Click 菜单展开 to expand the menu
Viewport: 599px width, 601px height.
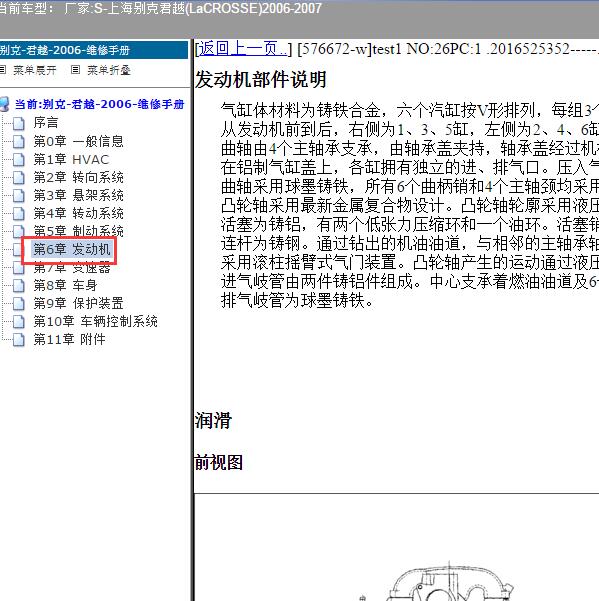tap(35, 70)
